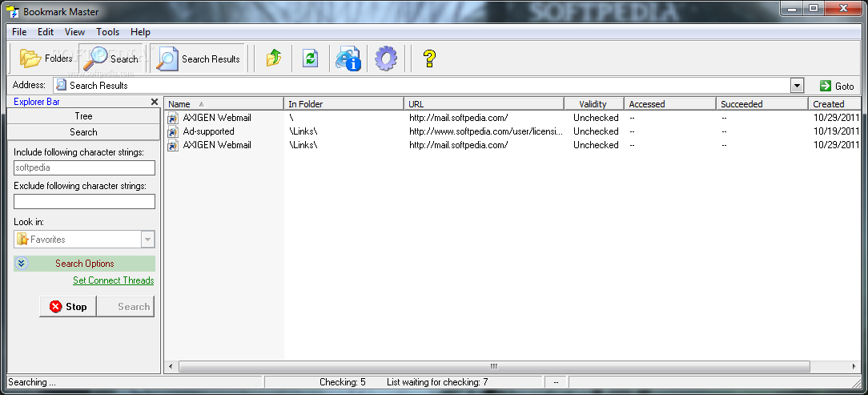Open the View menu

(x=74, y=32)
